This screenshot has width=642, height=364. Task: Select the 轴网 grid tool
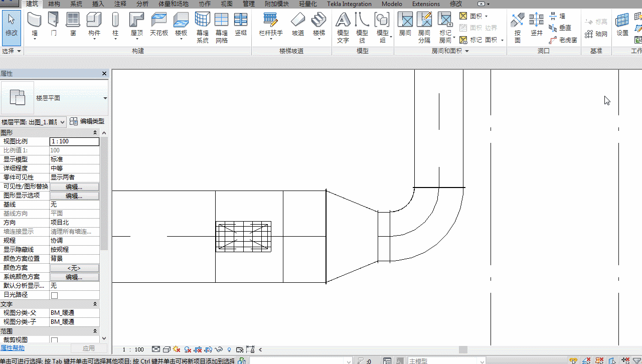click(x=596, y=34)
